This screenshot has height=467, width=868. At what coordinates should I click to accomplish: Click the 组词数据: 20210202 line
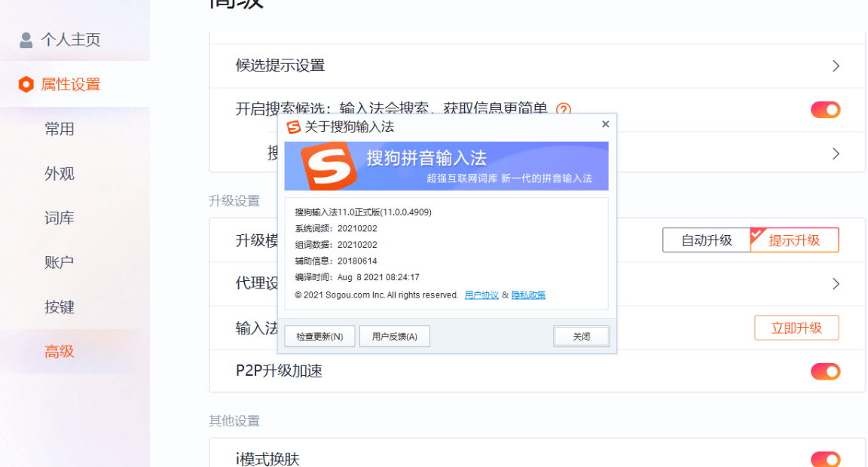[336, 245]
